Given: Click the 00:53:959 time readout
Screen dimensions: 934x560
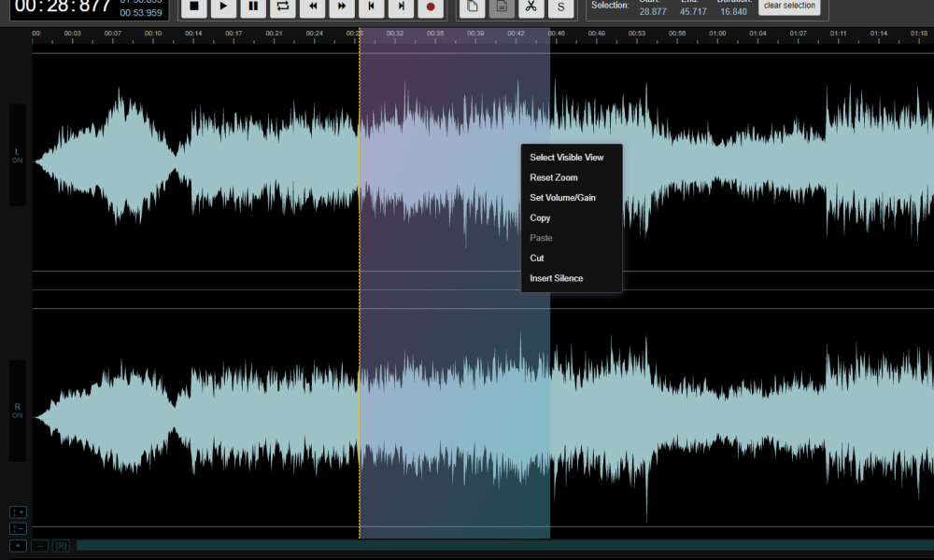Looking at the screenshot, I should pos(141,12).
